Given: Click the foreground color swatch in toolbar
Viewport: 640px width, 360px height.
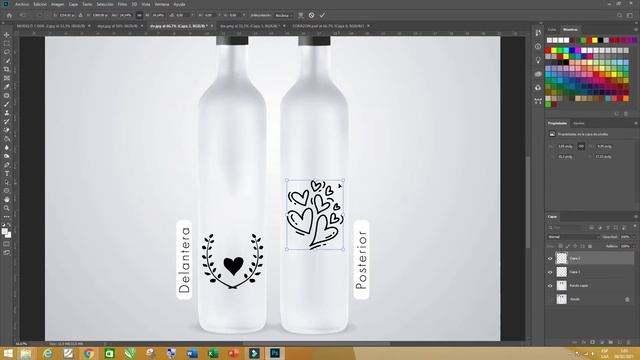Looking at the screenshot, I should (x=4, y=232).
